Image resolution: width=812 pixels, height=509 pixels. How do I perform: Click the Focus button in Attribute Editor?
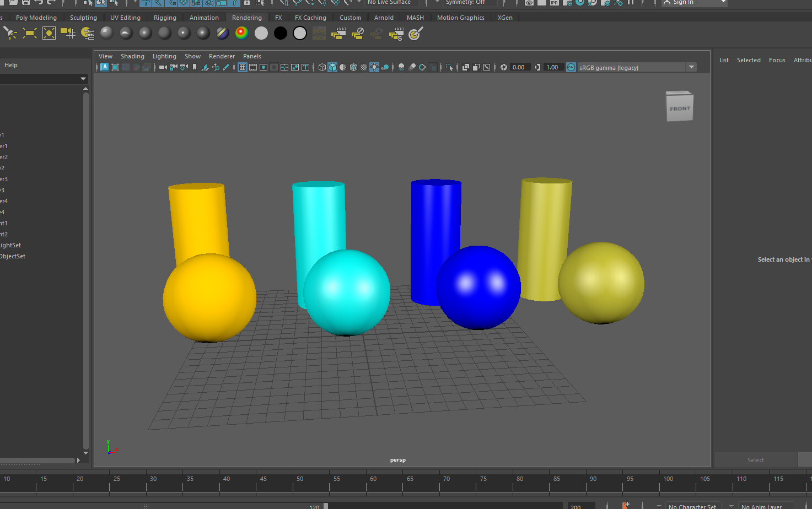pos(777,60)
